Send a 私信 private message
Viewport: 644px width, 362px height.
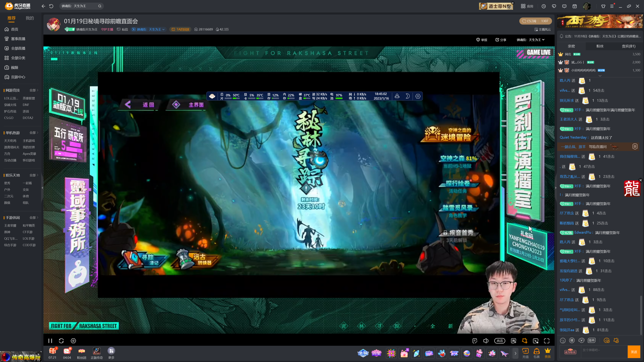(x=122, y=29)
